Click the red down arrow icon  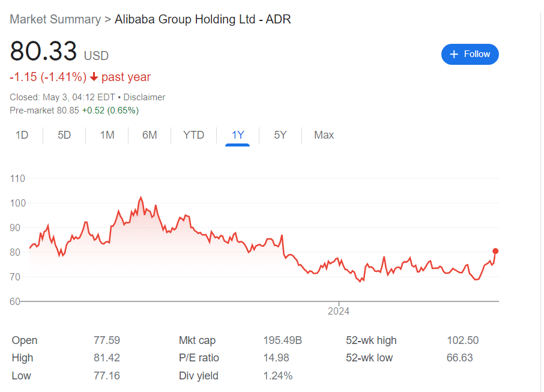pyautogui.click(x=94, y=77)
